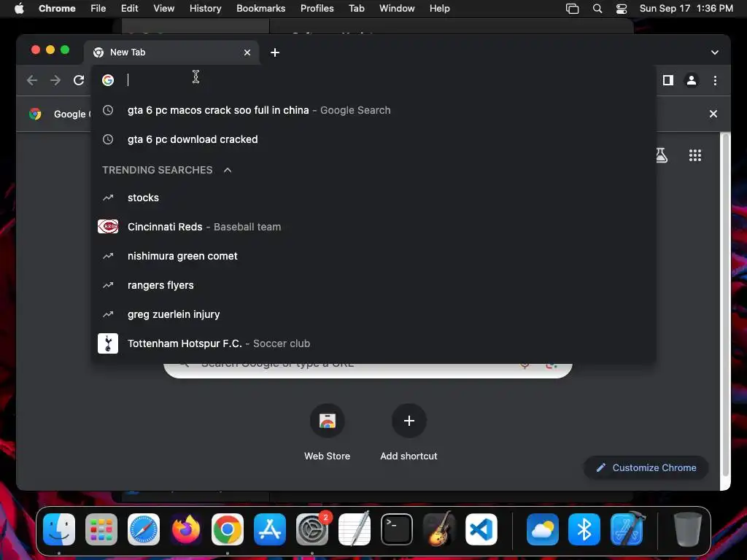Launch Safari from the Dock
Viewport: 747px width, 560px height.
[144, 529]
